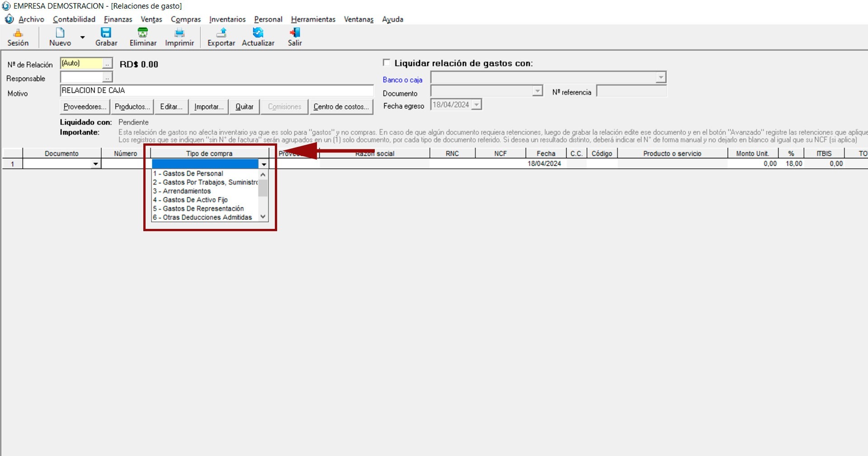This screenshot has width=868, height=456.
Task: Create a new record with Nuevo
Action: tap(60, 37)
